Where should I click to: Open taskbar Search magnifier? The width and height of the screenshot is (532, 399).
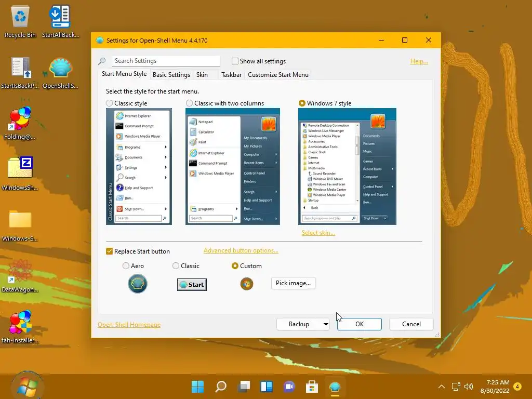click(221, 387)
